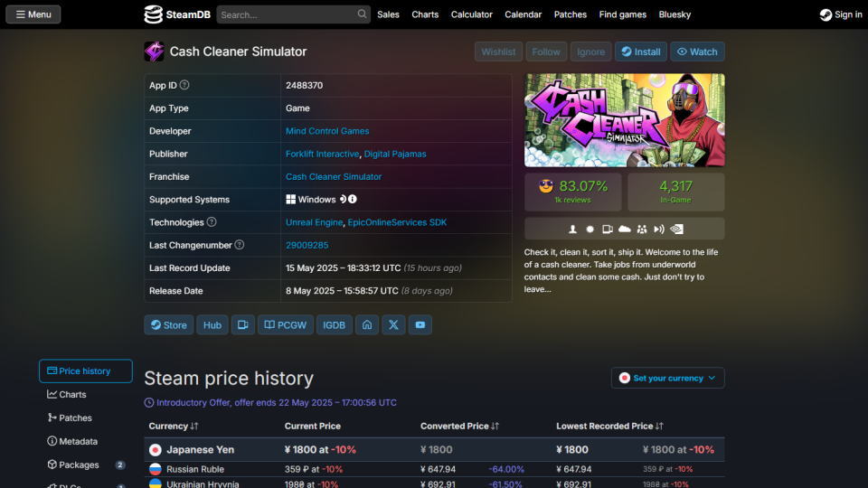
Task: Open the Mind Control Games developer link
Action: click(327, 131)
